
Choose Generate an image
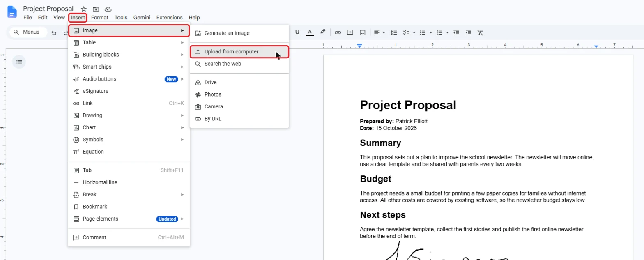click(x=239, y=33)
